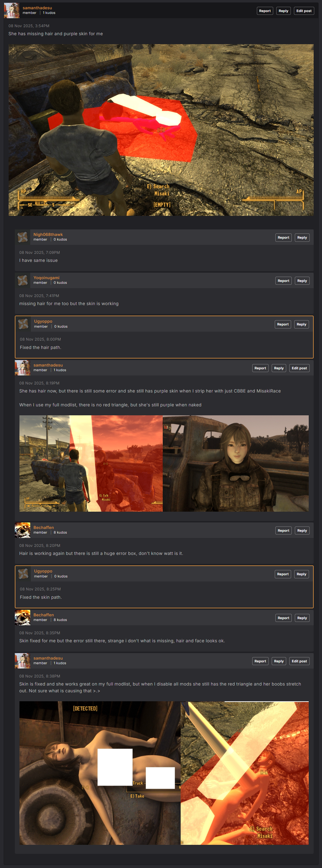Open the Yoqoinugami profile link

pos(46,278)
